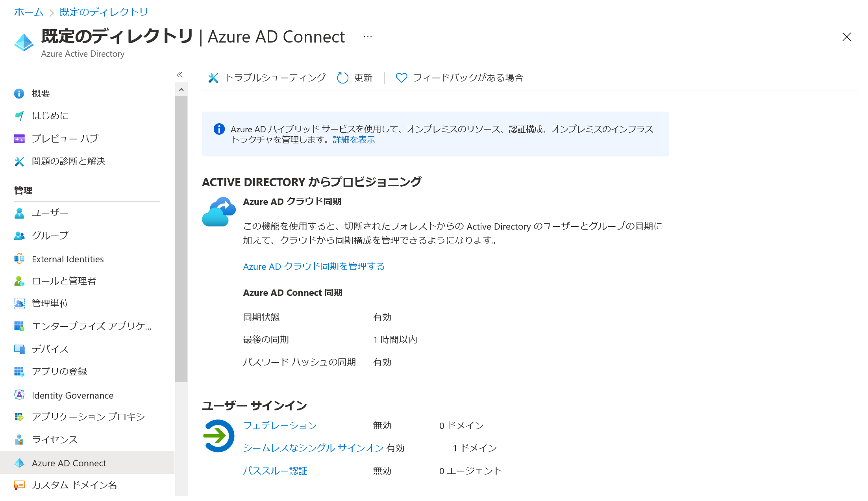Viewport: 868px width, 501px height.
Task: Open the more options ellipsis menu
Action: (x=368, y=37)
